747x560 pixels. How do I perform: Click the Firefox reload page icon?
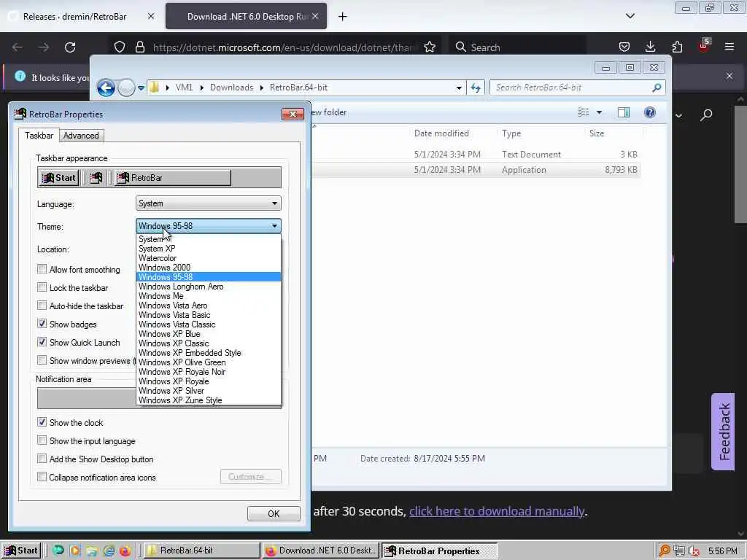(70, 47)
